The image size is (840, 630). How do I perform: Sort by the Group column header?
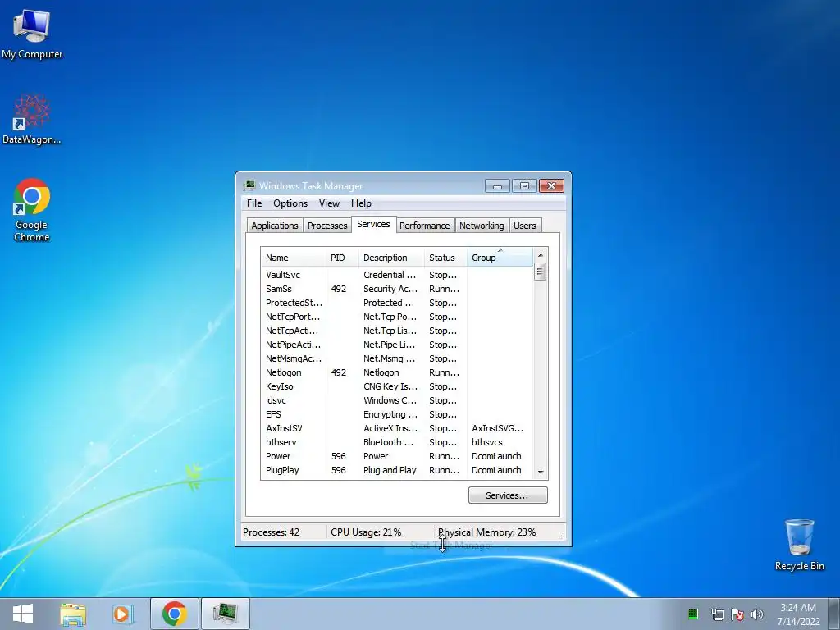[x=500, y=258]
